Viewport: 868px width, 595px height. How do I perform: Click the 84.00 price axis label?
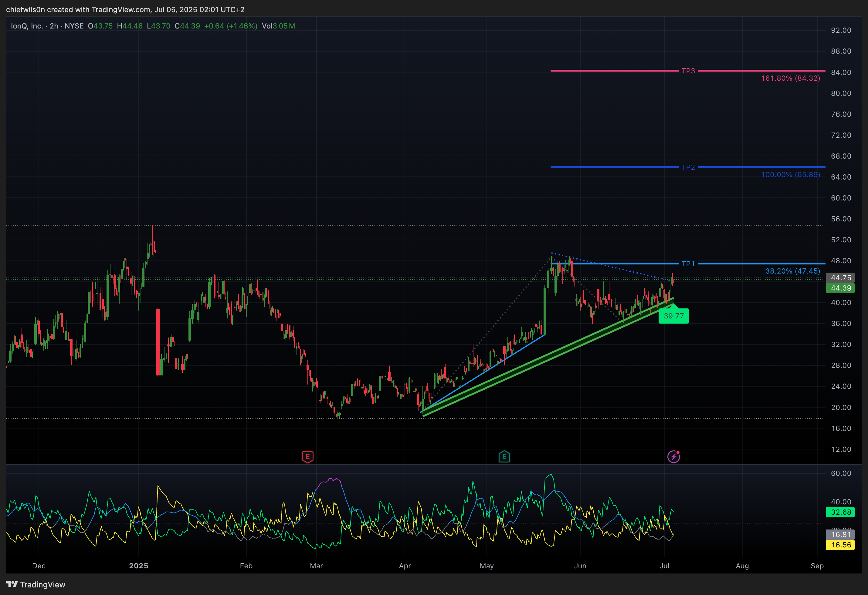tap(841, 72)
